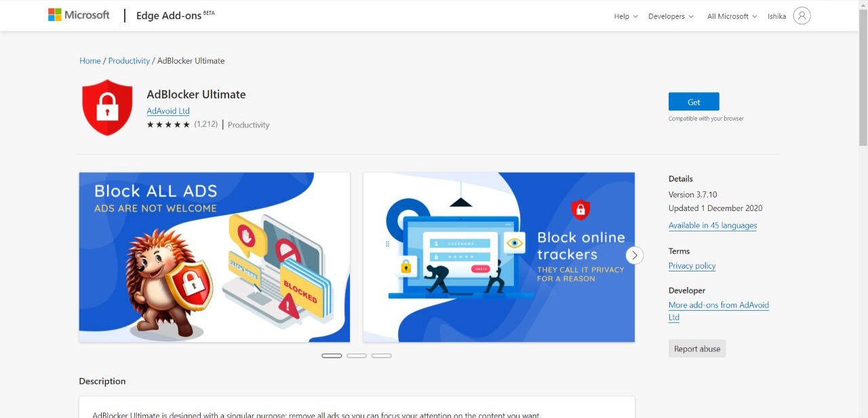
Task: Click the Compatible with your browser note
Action: tap(706, 119)
